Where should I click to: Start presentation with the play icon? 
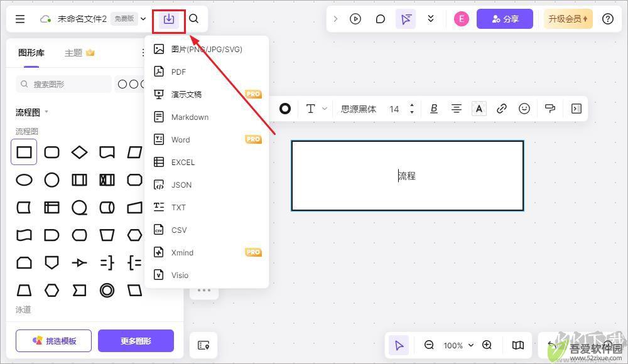355,19
